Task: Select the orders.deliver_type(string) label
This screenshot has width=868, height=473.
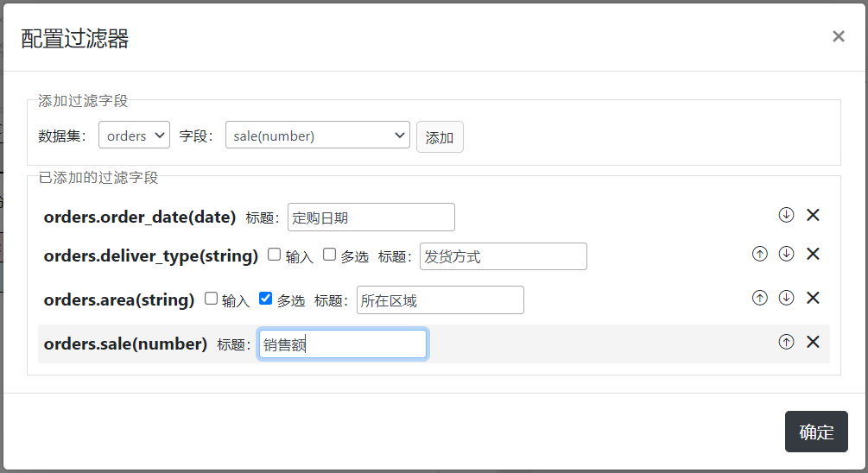Action: click(151, 256)
